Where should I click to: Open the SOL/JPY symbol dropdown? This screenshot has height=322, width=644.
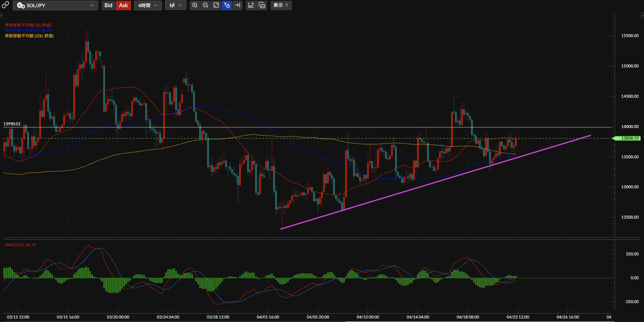point(55,5)
